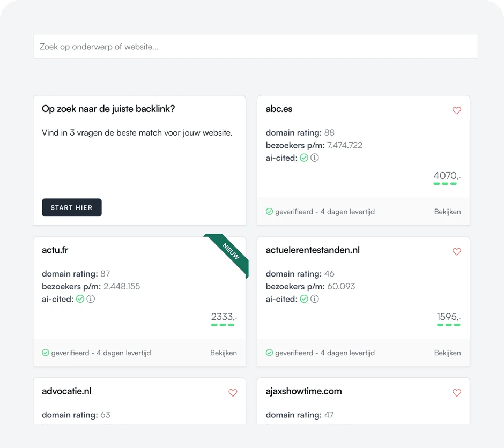Click green ai-cited checkmark on abc.es card
The image size is (504, 448).
[304, 158]
